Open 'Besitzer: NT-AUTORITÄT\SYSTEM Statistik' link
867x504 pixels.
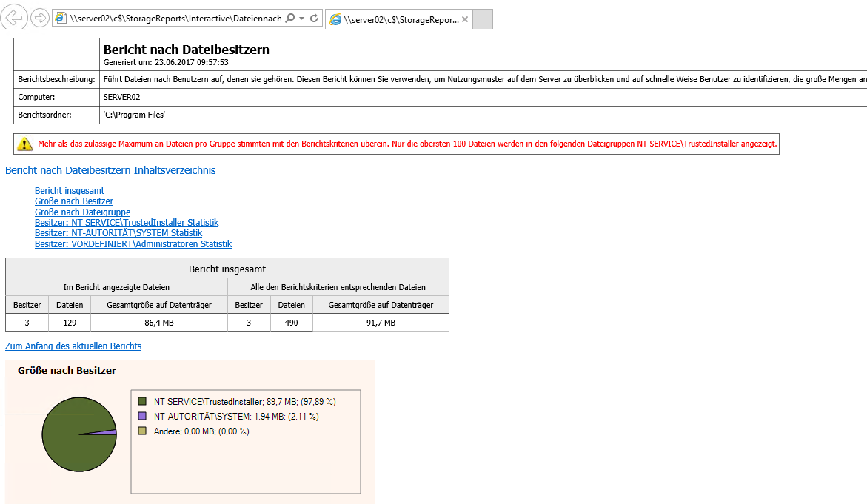118,233
